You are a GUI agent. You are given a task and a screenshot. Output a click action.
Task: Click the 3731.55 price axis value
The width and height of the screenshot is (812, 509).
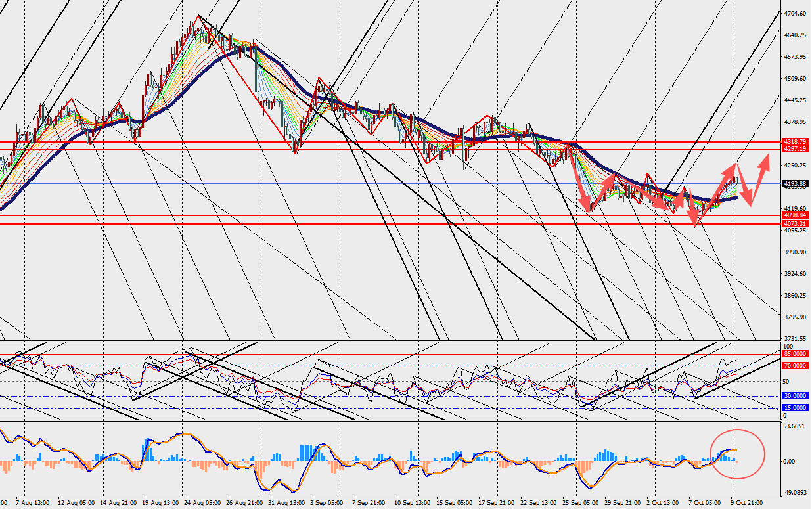click(x=796, y=339)
